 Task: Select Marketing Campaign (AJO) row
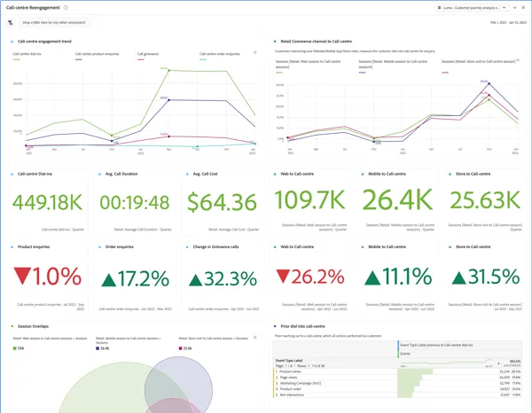[x=397, y=383]
